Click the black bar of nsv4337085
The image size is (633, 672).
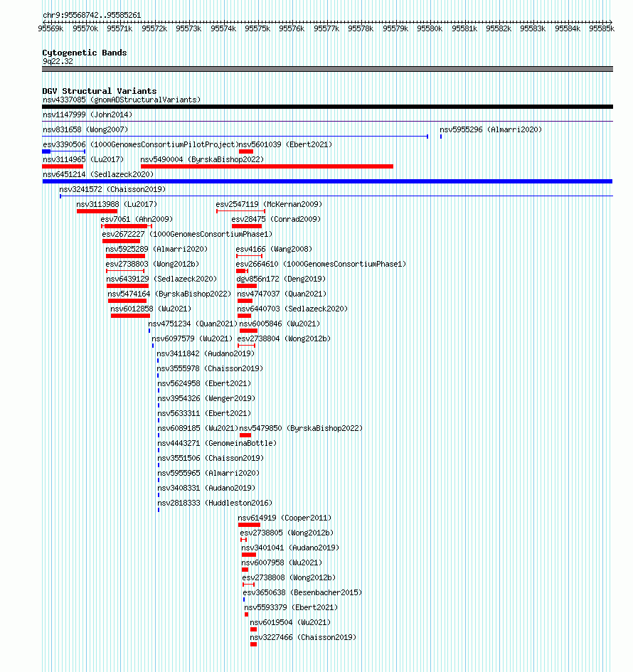coord(327,107)
